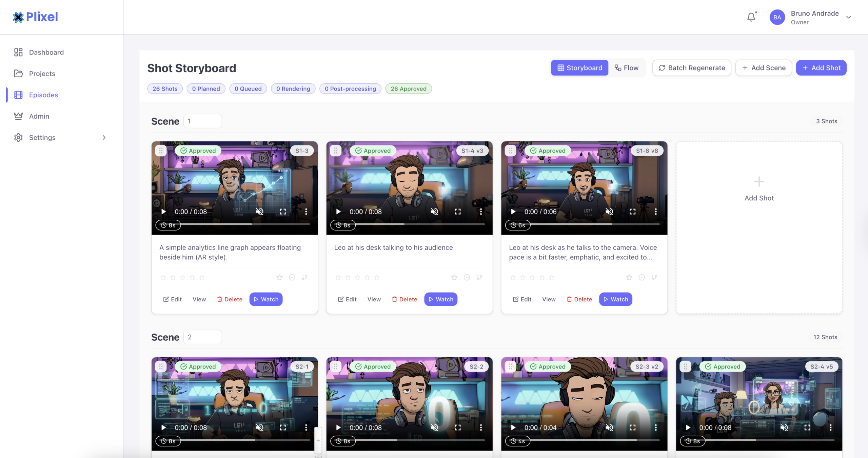Open three-dot video menu on S1-4 v3

coord(481,212)
